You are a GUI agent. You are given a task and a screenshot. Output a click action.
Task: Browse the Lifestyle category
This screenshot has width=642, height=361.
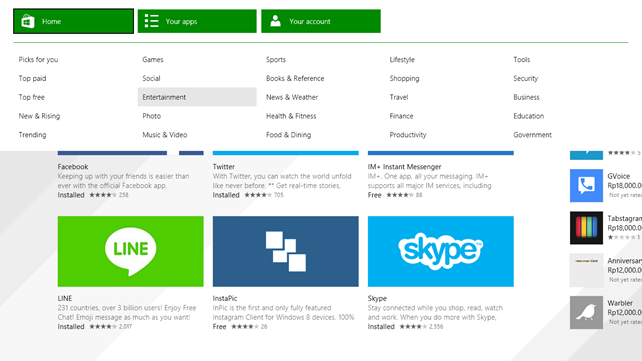[x=402, y=59]
